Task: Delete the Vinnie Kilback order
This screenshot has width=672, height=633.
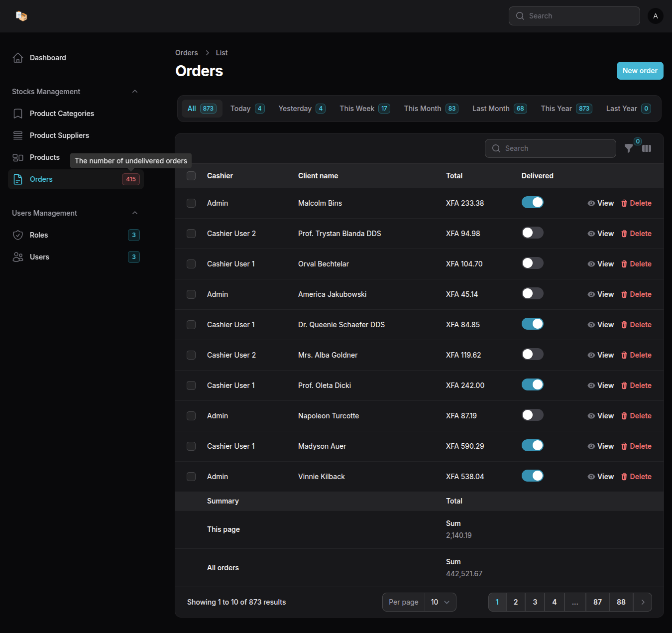Action: point(636,477)
